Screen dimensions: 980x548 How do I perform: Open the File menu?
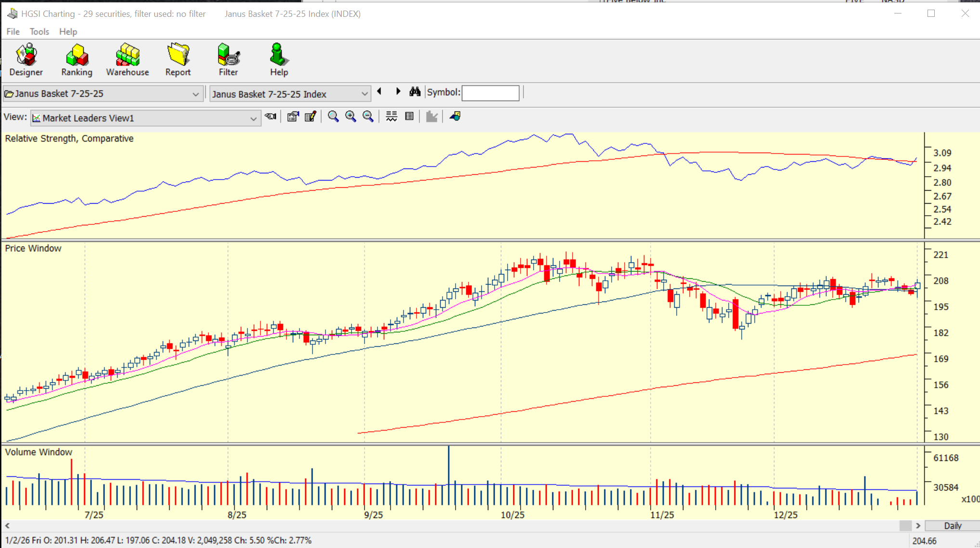[13, 32]
